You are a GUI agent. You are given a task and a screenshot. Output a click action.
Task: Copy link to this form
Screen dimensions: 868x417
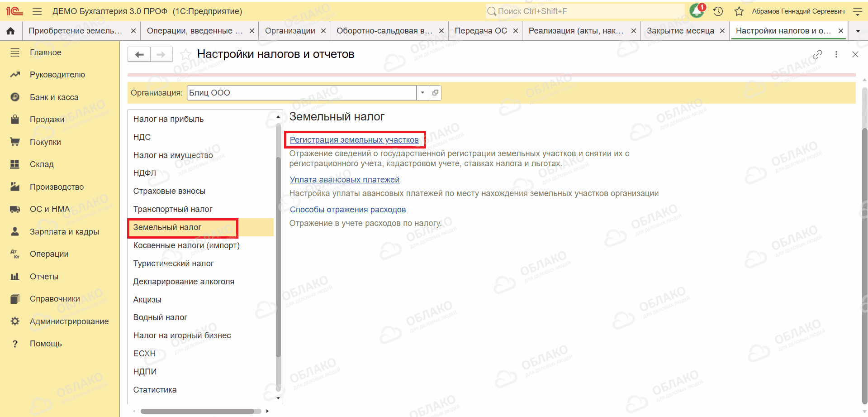[817, 54]
